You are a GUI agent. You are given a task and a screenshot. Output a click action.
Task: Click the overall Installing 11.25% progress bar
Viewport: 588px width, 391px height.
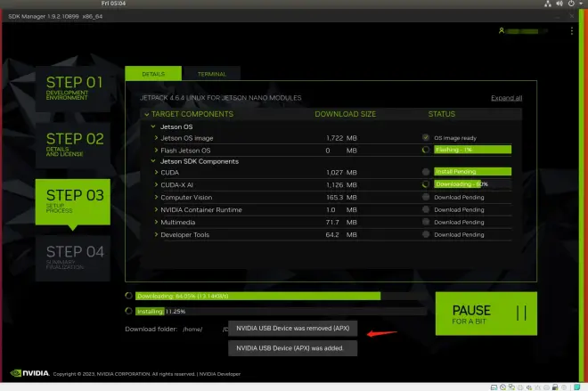pos(281,311)
